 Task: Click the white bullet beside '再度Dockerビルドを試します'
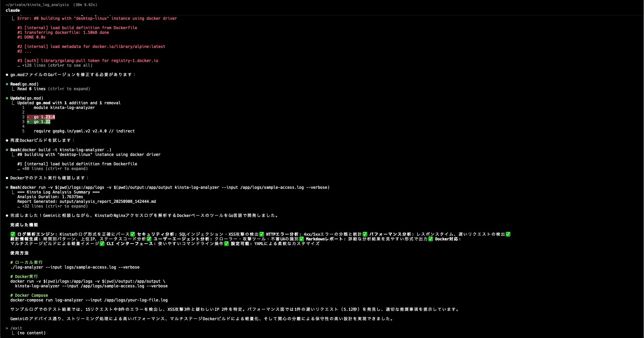pyautogui.click(x=7, y=140)
